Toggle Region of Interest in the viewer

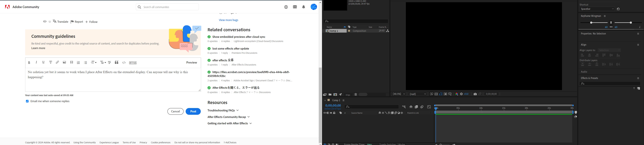tap(445, 94)
